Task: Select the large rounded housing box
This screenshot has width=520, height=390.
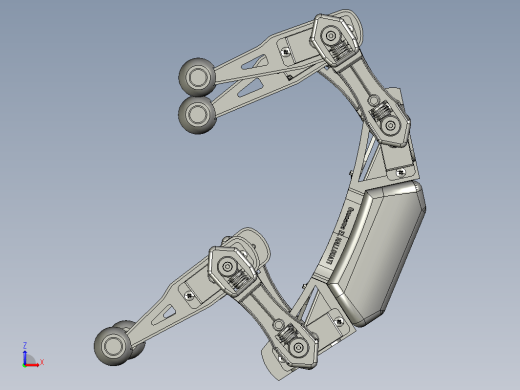Action: 377,253
